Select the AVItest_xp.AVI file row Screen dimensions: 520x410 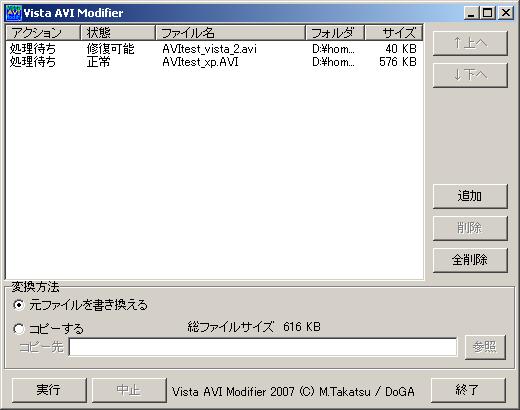[x=214, y=62]
